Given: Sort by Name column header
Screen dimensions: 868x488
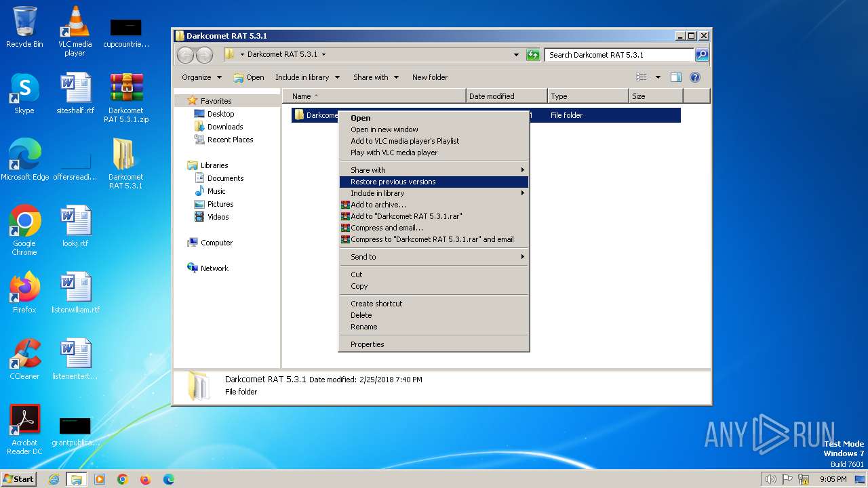Looking at the screenshot, I should tap(374, 96).
